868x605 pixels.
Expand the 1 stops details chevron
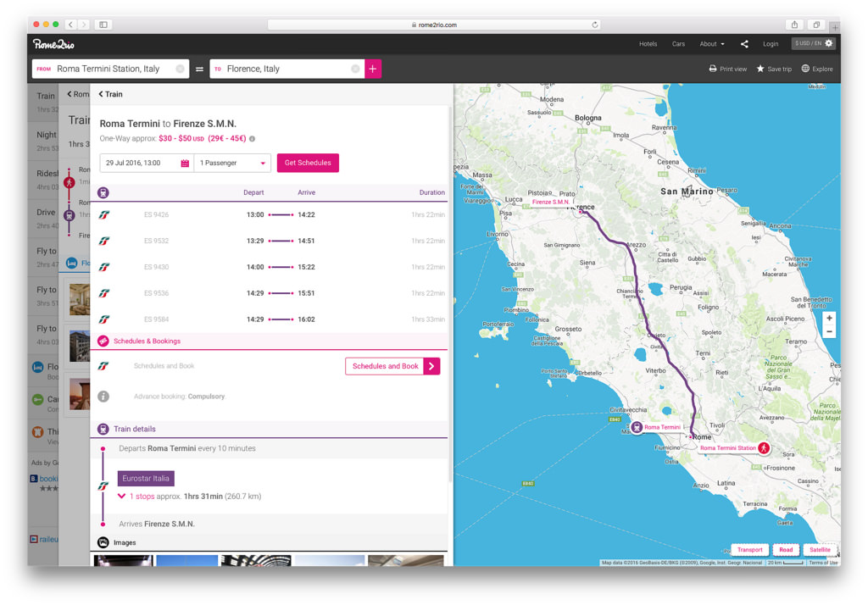(x=122, y=497)
